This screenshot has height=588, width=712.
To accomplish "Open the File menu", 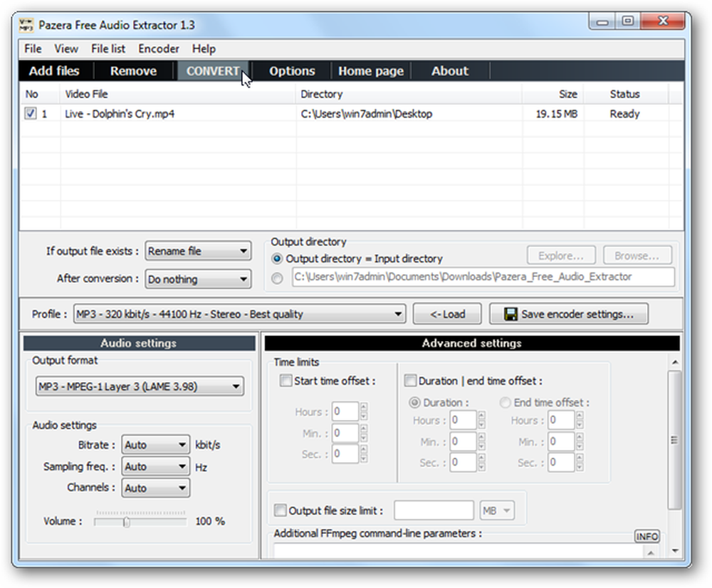I will point(33,48).
